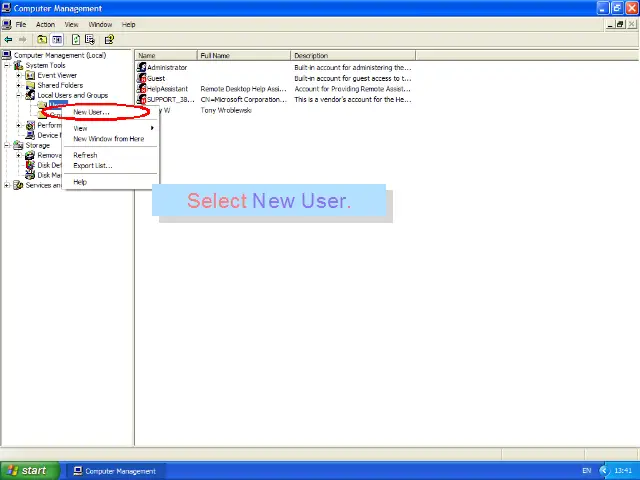Screen dimensions: 640x480
Task: Expand the Removable Storage node
Action: [x=18, y=155]
